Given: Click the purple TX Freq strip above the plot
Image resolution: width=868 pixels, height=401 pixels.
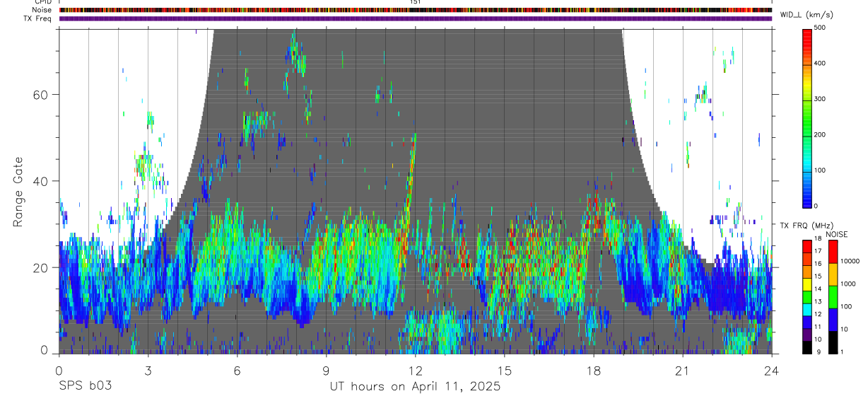Looking at the screenshot, I should pyautogui.click(x=416, y=18).
